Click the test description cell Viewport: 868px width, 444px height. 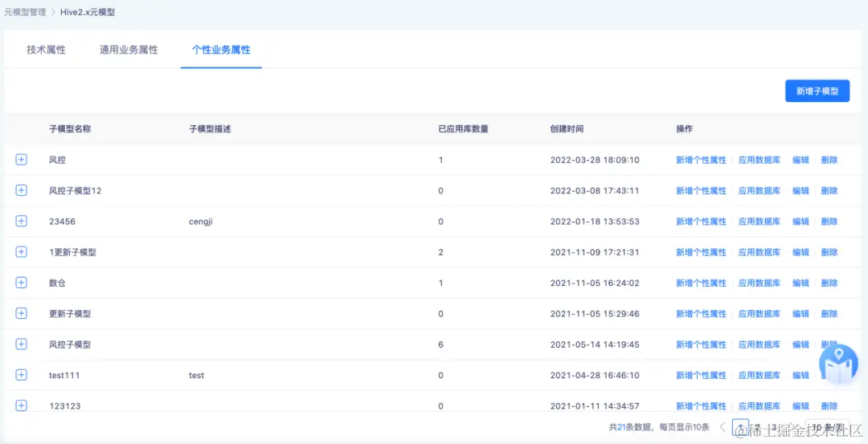point(197,375)
